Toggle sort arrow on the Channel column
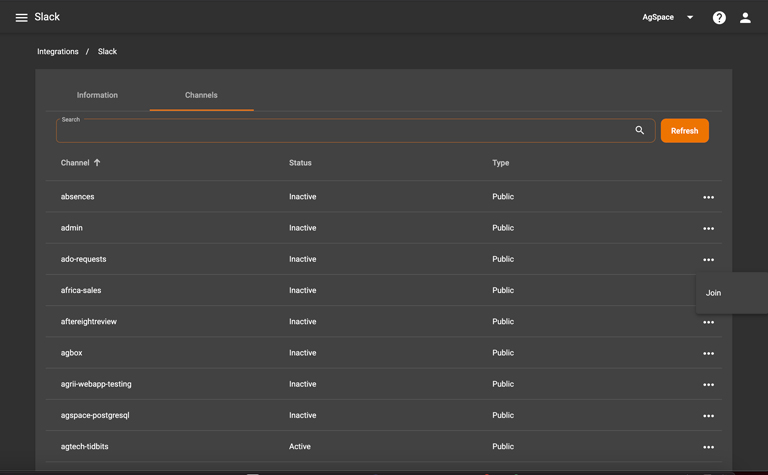768x475 pixels. 97,163
